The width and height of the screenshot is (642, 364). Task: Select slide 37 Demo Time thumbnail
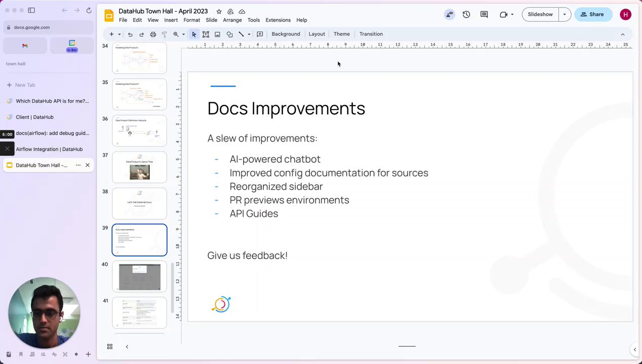pyautogui.click(x=140, y=167)
